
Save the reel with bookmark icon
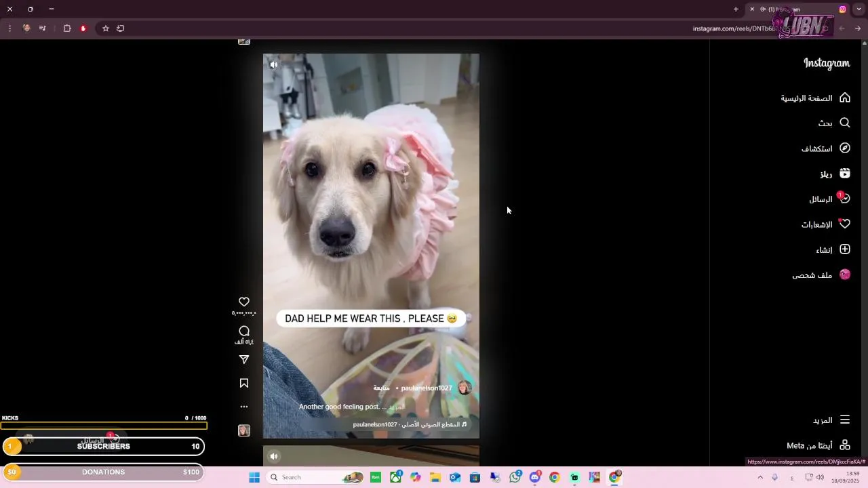point(244,384)
